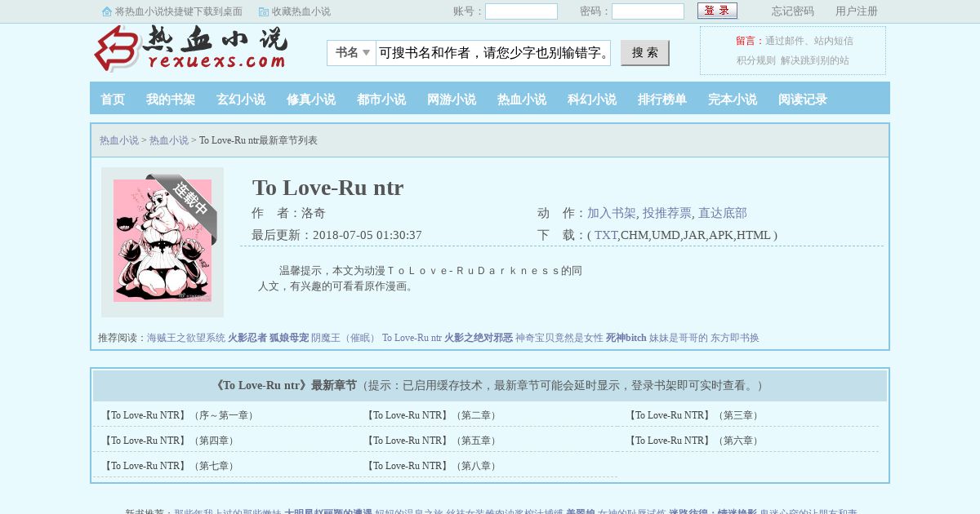Open recommended 狐娘母宠 link

coord(289,338)
